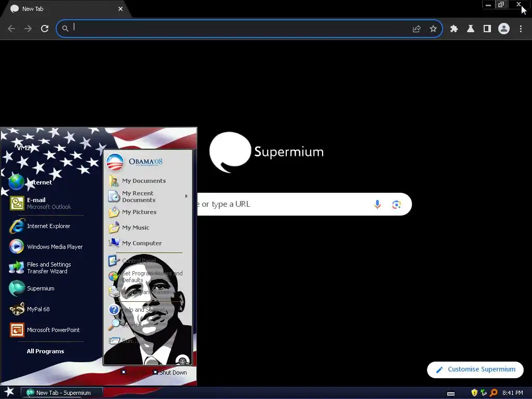The width and height of the screenshot is (532, 399).
Task: Open the Experiments flask icon
Action: click(x=471, y=29)
